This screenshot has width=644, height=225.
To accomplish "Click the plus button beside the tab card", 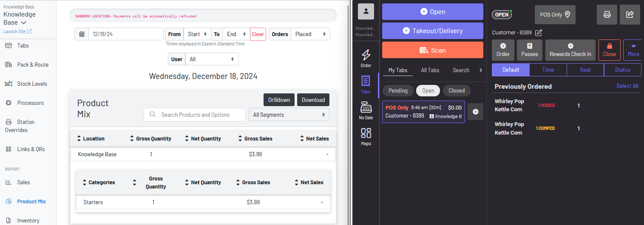I will pos(475,112).
